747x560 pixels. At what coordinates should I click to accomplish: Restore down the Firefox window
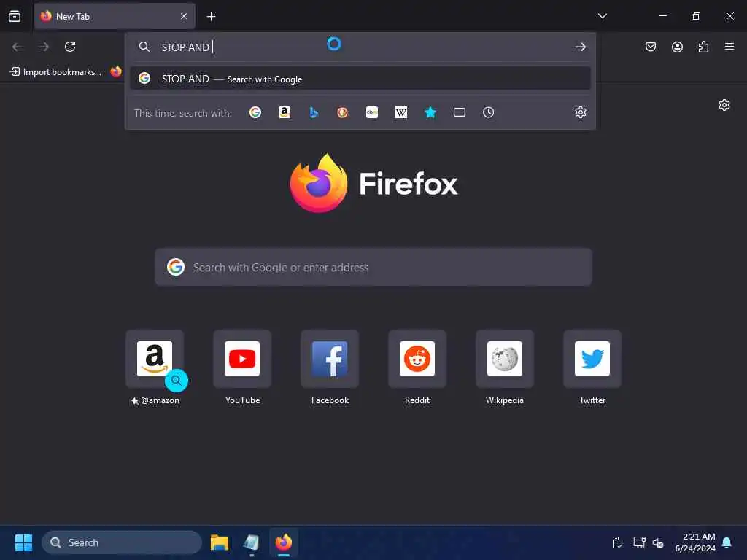pyautogui.click(x=697, y=16)
